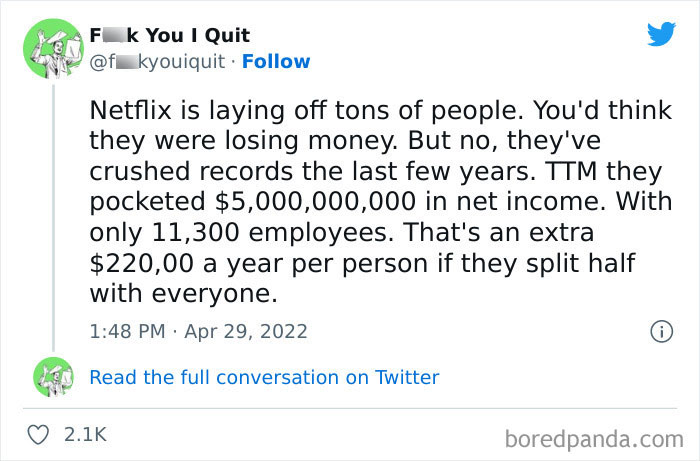The height and width of the screenshot is (461, 700).
Task: Click the Twitter bird logo
Action: 661,33
